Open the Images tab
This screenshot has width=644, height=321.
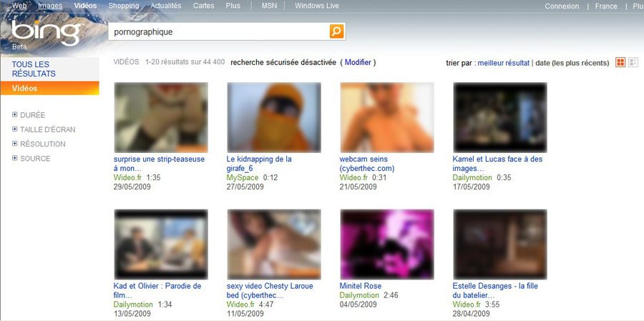click(x=50, y=6)
